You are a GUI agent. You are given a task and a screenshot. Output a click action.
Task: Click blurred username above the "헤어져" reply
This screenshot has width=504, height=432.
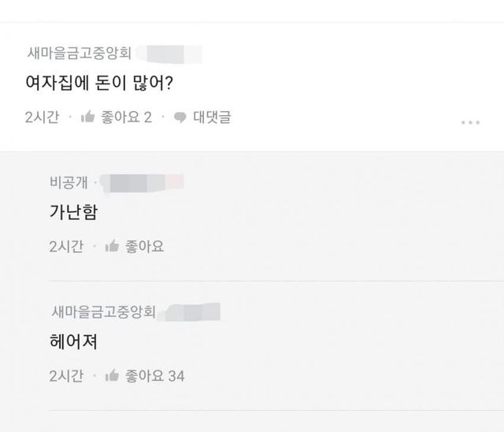pyautogui.click(x=189, y=311)
